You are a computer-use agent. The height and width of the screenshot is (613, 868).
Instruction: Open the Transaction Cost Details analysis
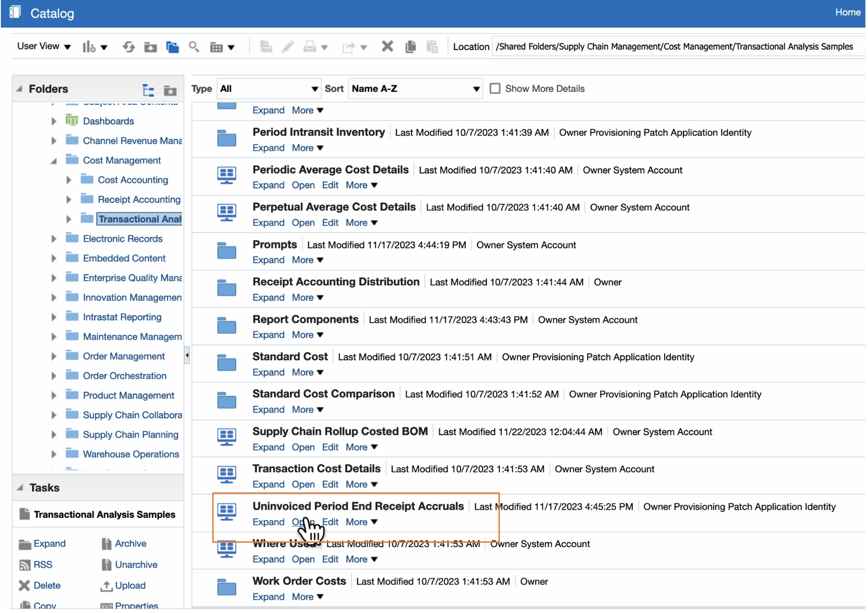pyautogui.click(x=303, y=484)
